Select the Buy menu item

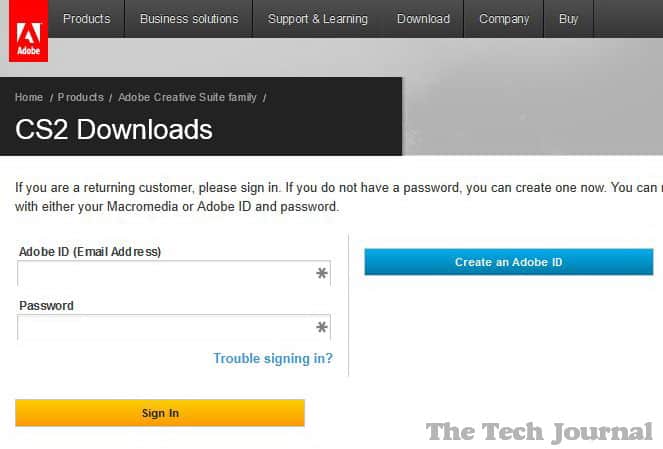[568, 19]
